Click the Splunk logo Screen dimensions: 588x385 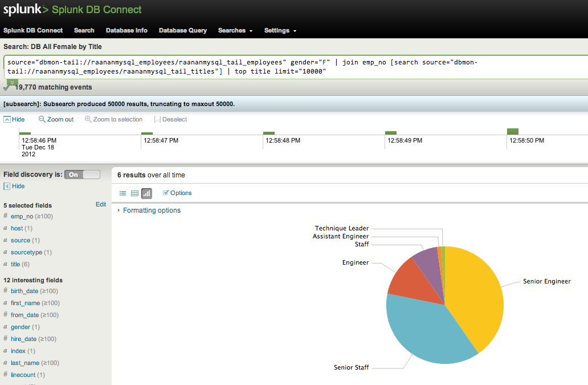click(22, 9)
